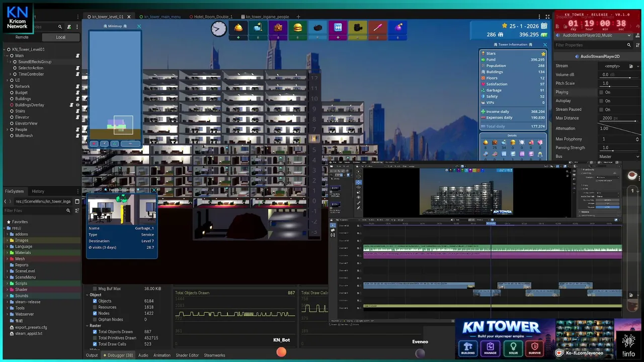This screenshot has width=644, height=362.
Task: Expand the addons folder
Action: [6, 234]
